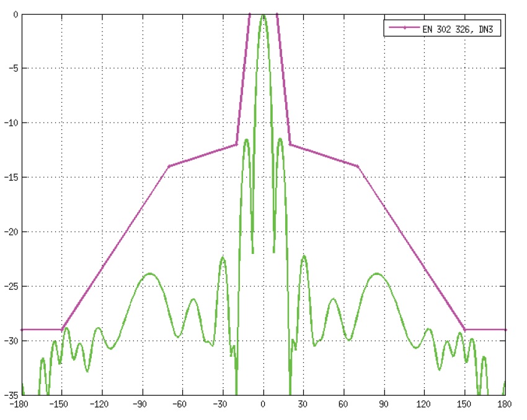The image size is (527, 420).
Task: Click x-axis label 120
Action: pyautogui.click(x=423, y=405)
